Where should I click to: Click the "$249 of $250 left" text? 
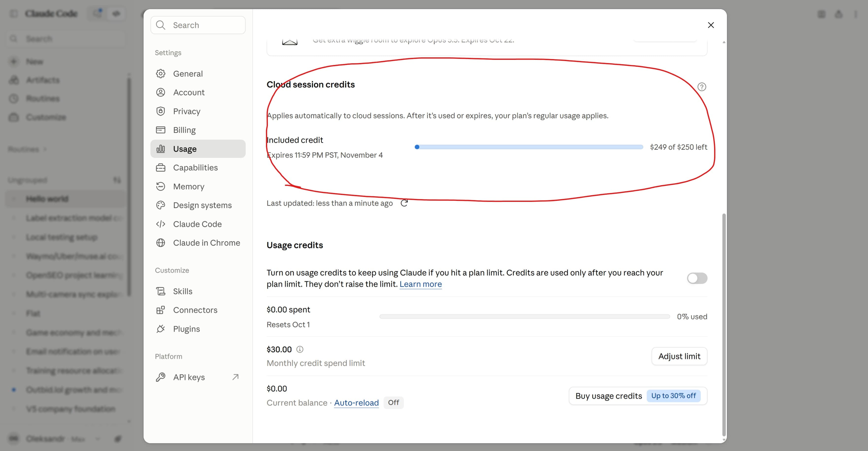point(678,147)
